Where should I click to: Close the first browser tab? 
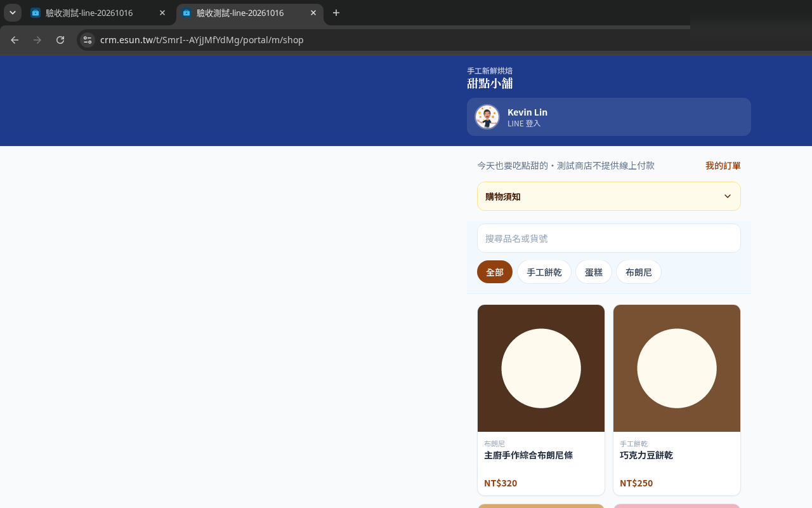point(162,13)
